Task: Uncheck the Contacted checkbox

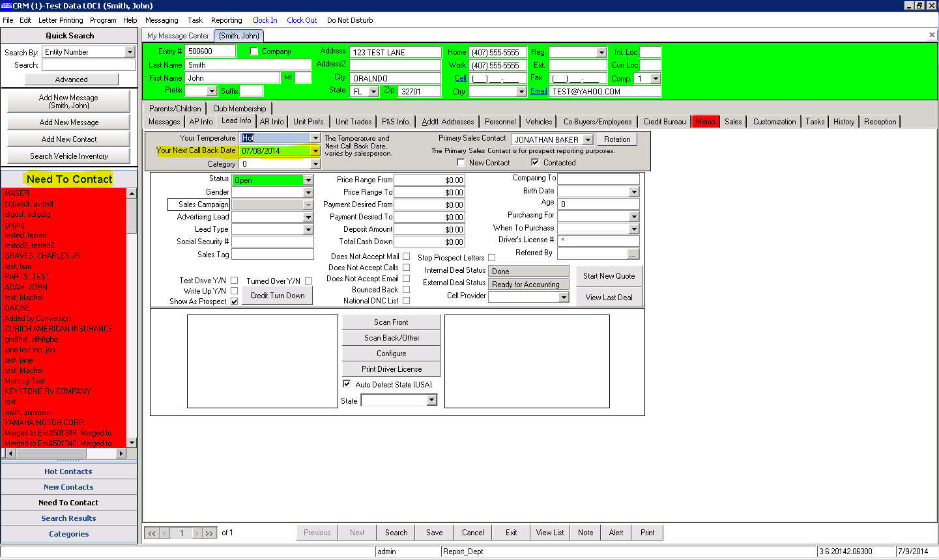Action: point(536,162)
